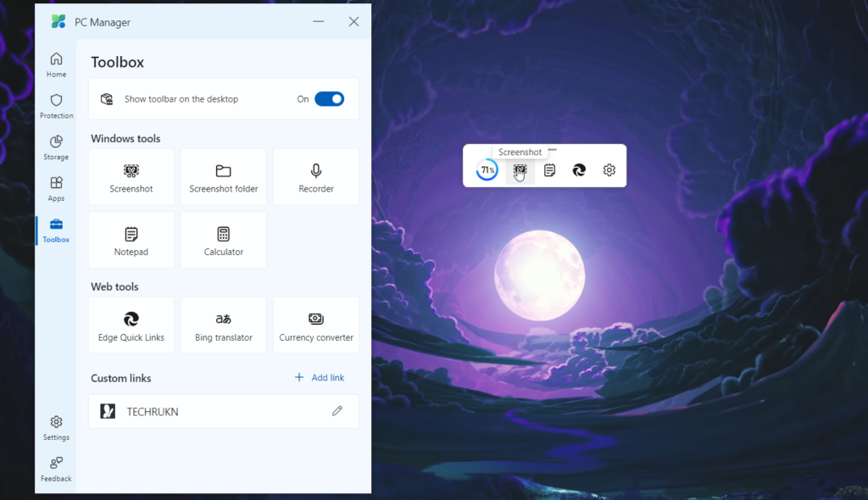Launch Calculator from Windows tools

tap(224, 241)
